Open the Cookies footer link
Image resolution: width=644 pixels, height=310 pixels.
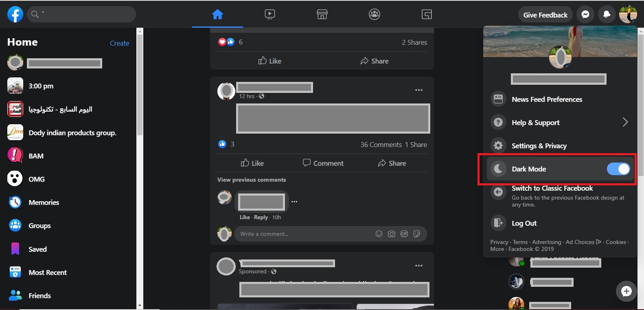[616, 242]
